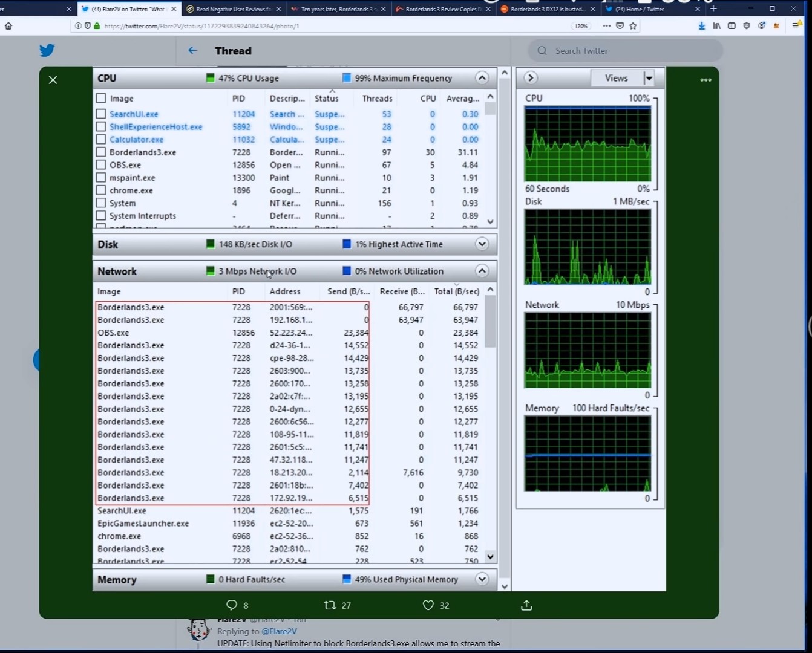The height and width of the screenshot is (653, 812).
Task: Open the three-dot more options menu
Action: pyautogui.click(x=706, y=80)
